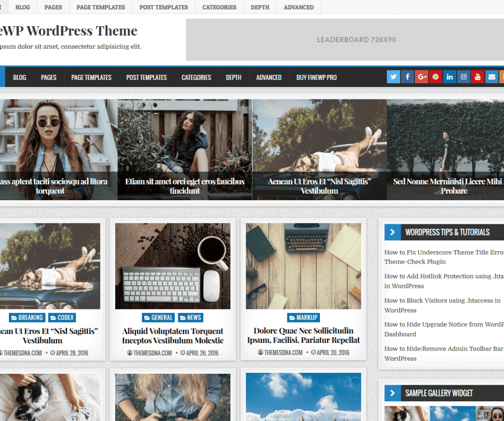Open slider post 'Etiam sit amet orci eget'
This screenshot has width=504, height=421.
tap(185, 150)
